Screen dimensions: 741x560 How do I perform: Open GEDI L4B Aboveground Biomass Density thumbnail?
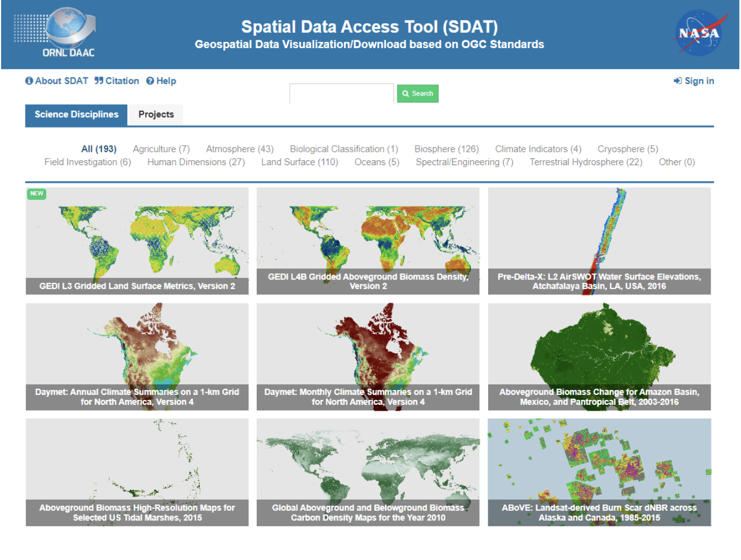368,241
